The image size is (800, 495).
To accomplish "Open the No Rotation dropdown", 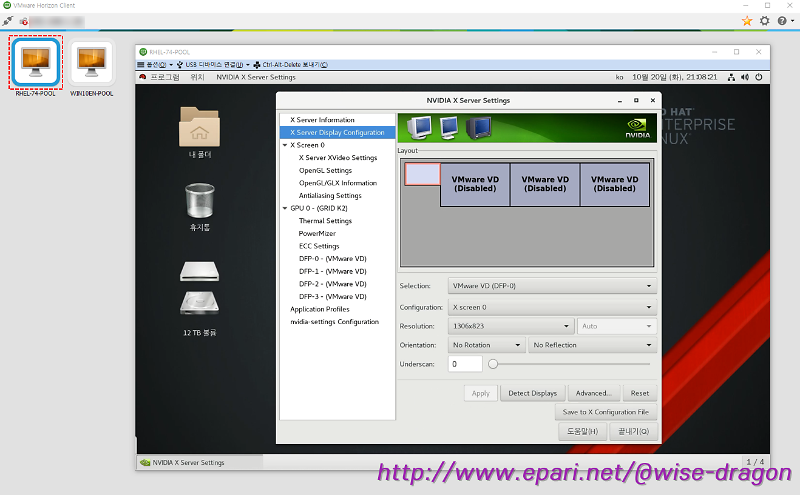I will coord(487,345).
